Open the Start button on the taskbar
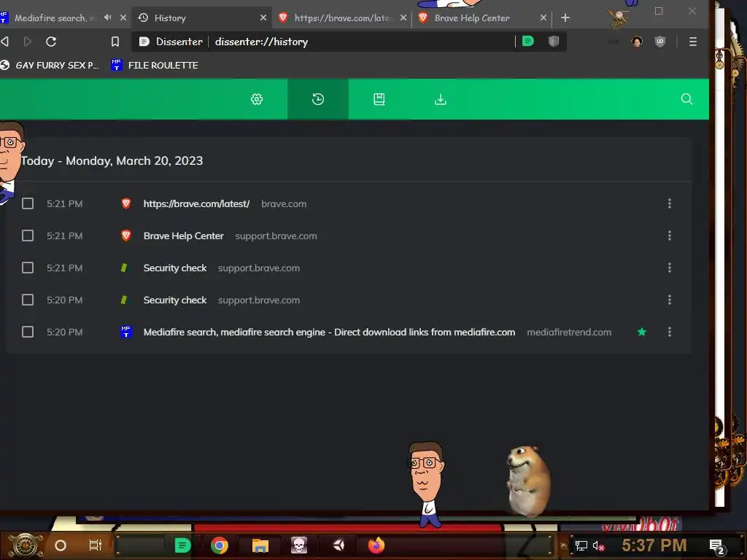The height and width of the screenshot is (560, 747). tap(26, 545)
